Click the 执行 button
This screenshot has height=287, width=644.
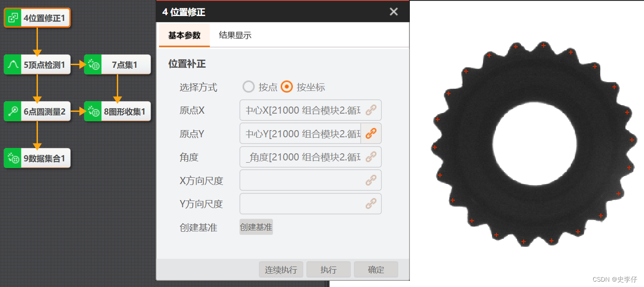tap(329, 270)
